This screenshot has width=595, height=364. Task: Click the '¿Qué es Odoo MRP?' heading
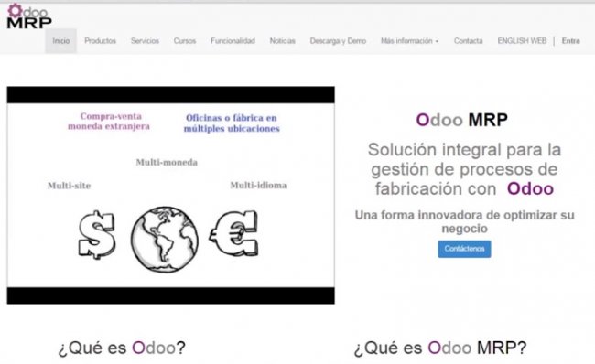[440, 348]
